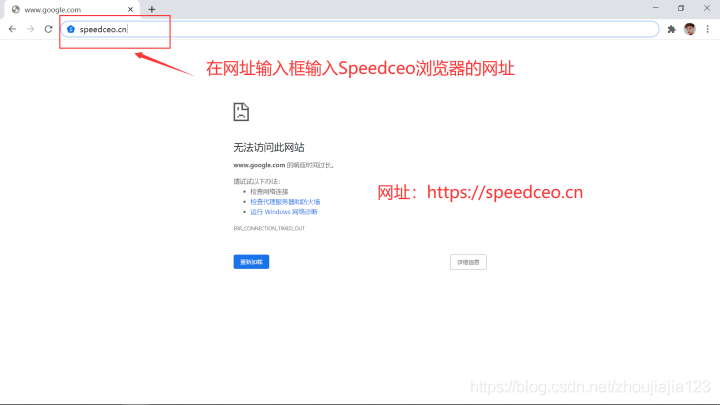Click the details button on the error page

point(468,262)
